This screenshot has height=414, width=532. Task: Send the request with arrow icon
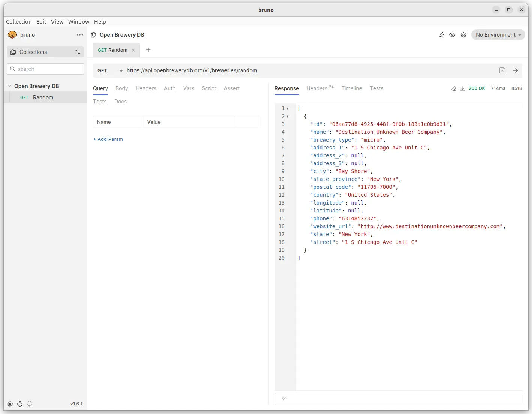click(x=515, y=70)
